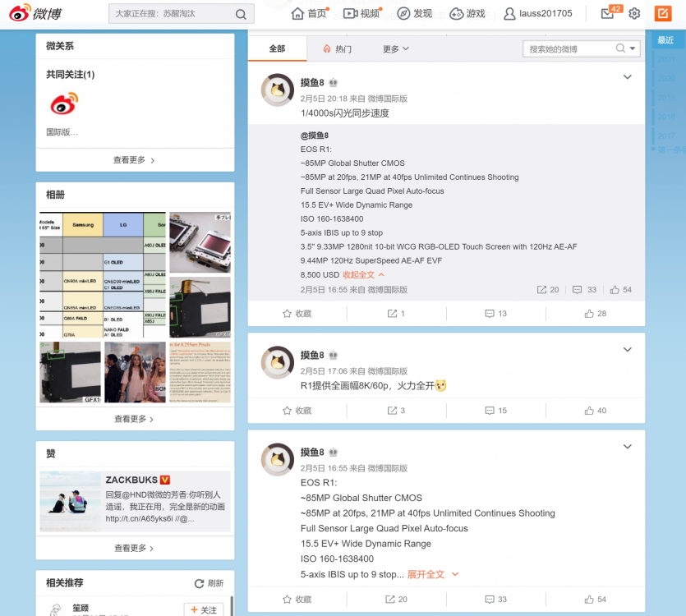Open the first post's chevron menu

pyautogui.click(x=628, y=77)
